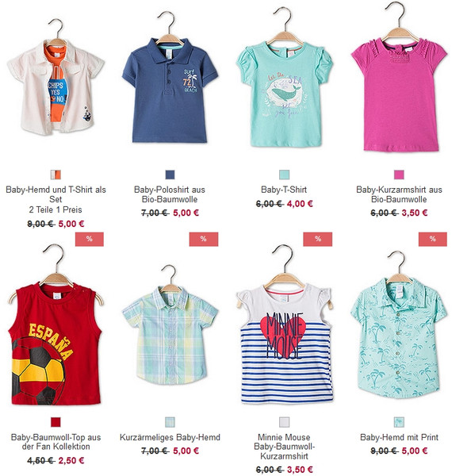Click the sale % badge above España top

click(x=90, y=239)
